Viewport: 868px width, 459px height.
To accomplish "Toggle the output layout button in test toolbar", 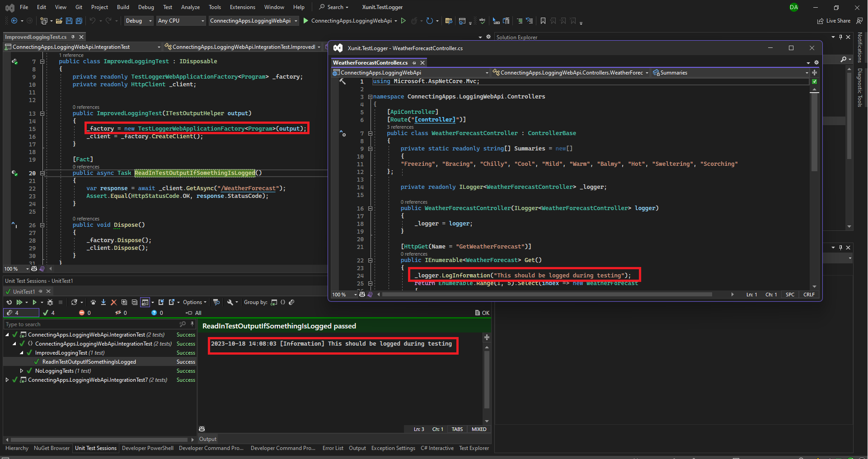I will click(145, 302).
